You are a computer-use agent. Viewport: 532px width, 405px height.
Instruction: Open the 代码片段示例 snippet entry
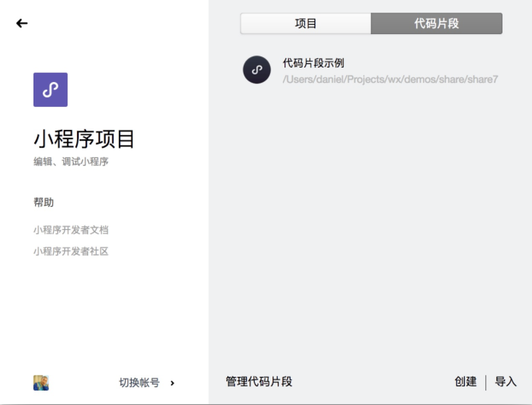[313, 63]
